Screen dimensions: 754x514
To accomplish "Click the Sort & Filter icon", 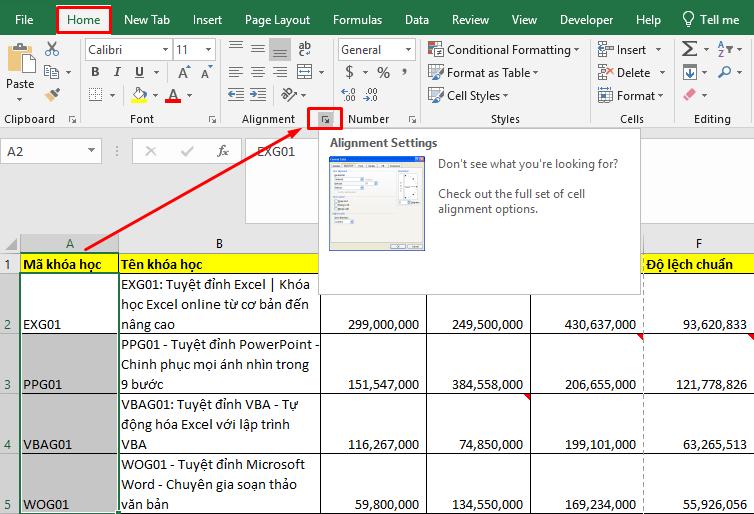I will pos(724,49).
